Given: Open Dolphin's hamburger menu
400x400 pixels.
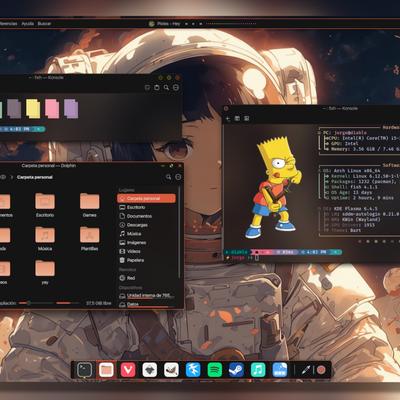Looking at the screenshot, I should [x=178, y=177].
